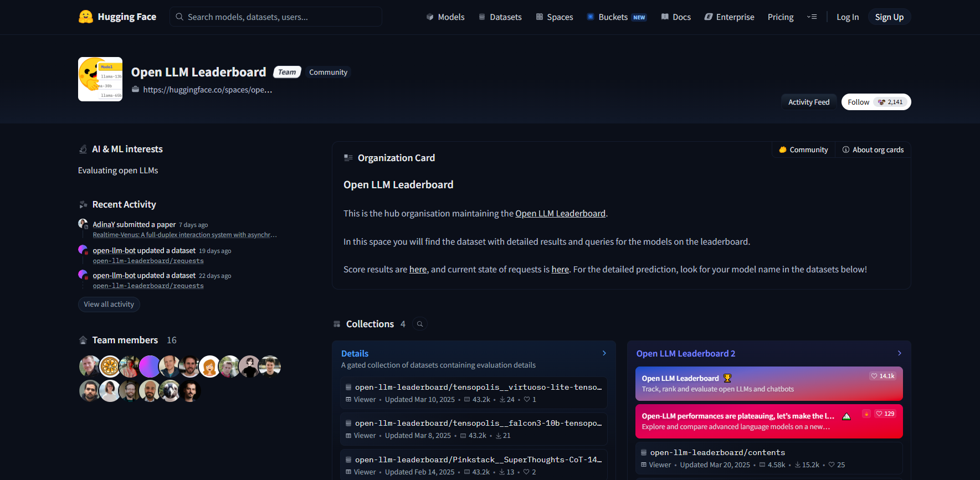Open the open-llm-leaderboard/contents dataset
The width and height of the screenshot is (980, 480).
click(x=769, y=458)
